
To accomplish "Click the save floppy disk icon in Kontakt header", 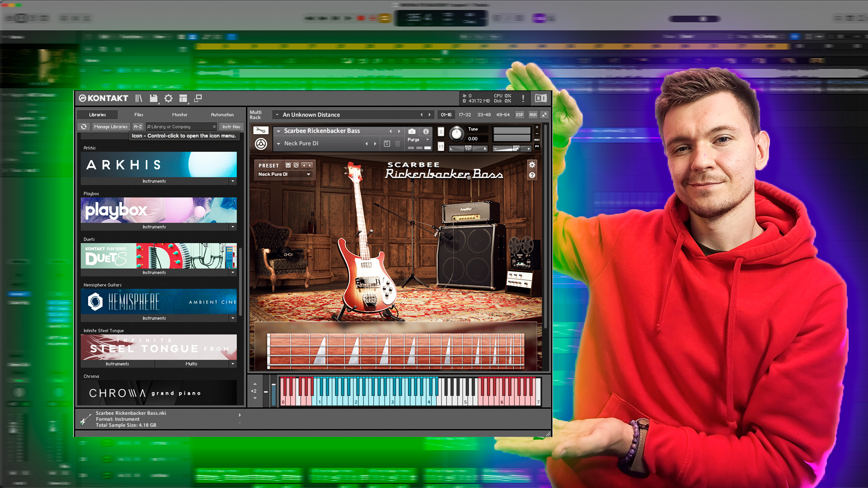I will click(x=154, y=98).
